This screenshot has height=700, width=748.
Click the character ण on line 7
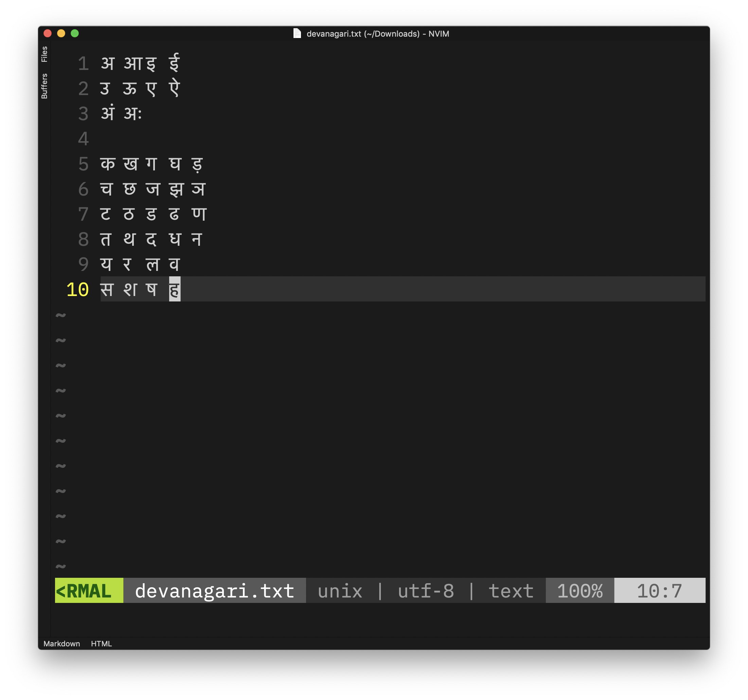point(199,214)
